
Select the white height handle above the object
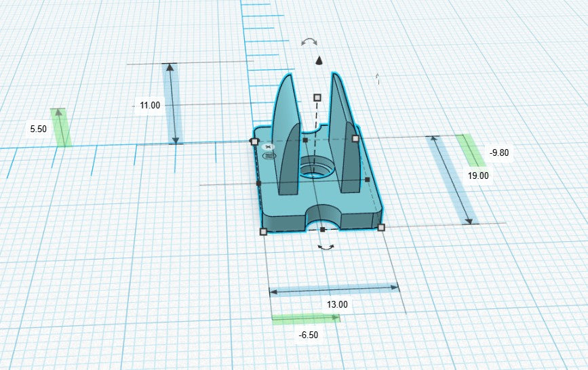pyautogui.click(x=317, y=98)
